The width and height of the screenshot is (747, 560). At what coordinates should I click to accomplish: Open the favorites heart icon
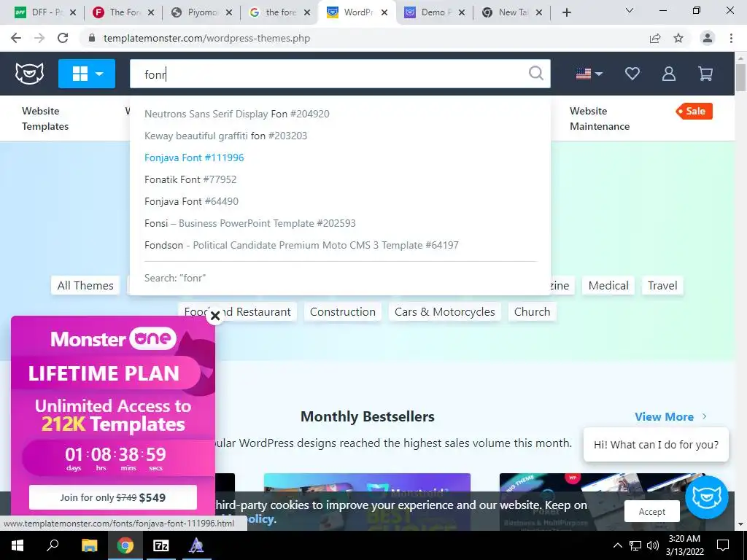pos(632,74)
